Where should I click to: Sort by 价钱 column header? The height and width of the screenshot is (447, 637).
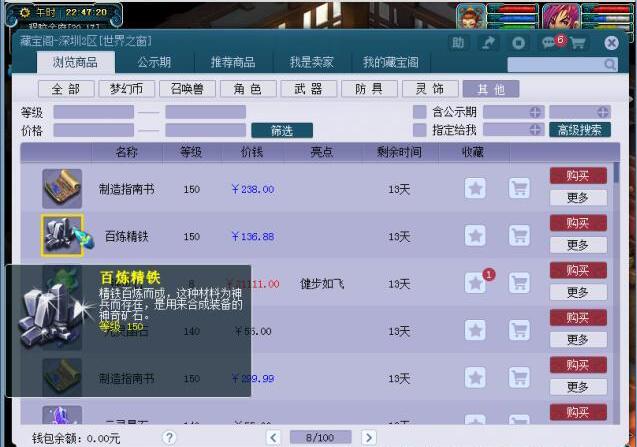pyautogui.click(x=252, y=152)
